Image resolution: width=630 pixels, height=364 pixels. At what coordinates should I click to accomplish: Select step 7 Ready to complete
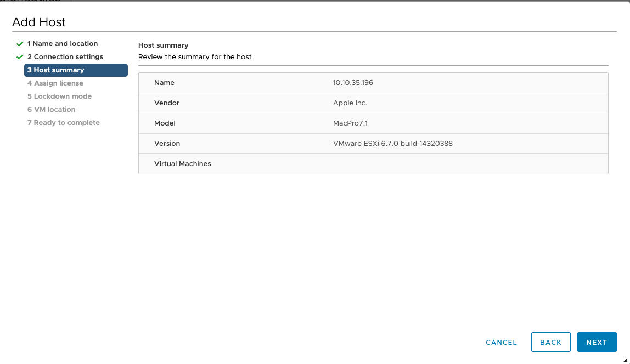pyautogui.click(x=64, y=123)
